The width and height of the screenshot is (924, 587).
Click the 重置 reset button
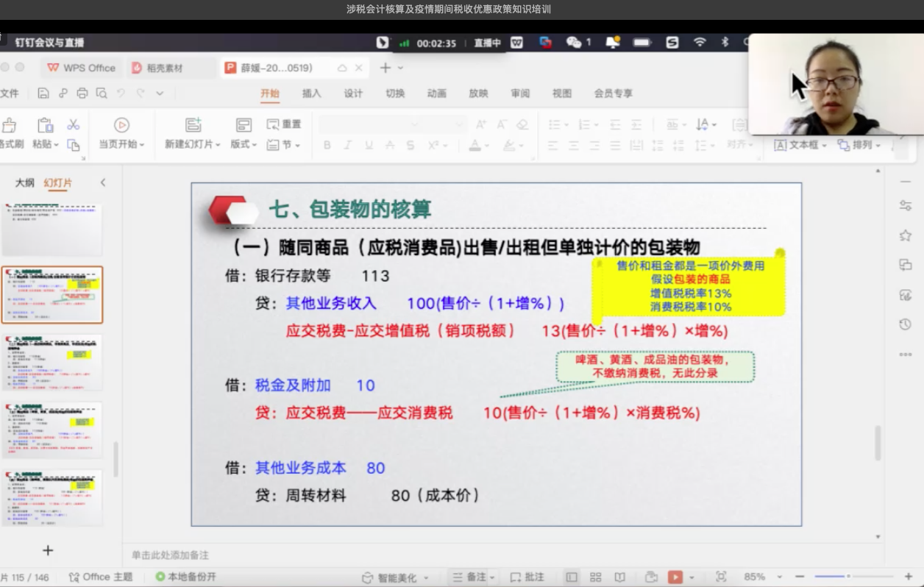click(x=284, y=124)
